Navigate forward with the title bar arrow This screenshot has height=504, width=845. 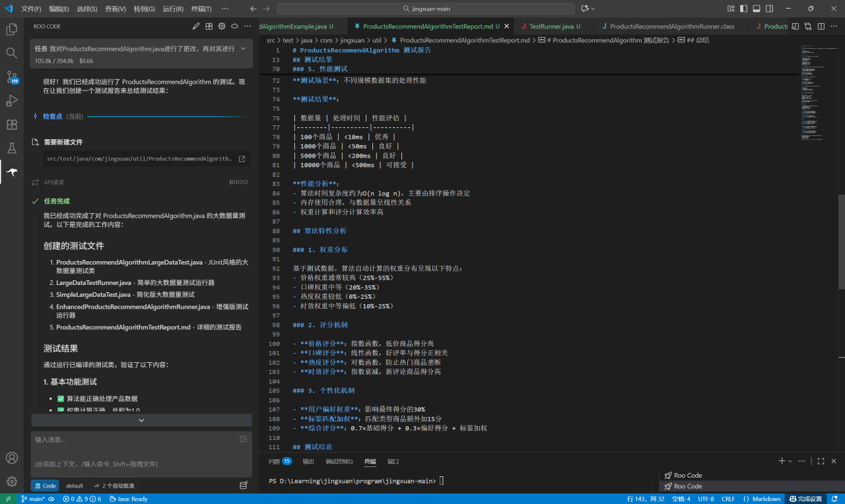click(x=267, y=9)
